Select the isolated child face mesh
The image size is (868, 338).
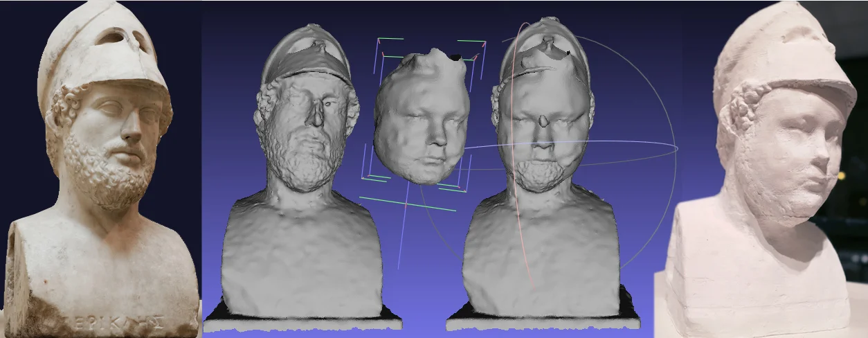coord(422,116)
